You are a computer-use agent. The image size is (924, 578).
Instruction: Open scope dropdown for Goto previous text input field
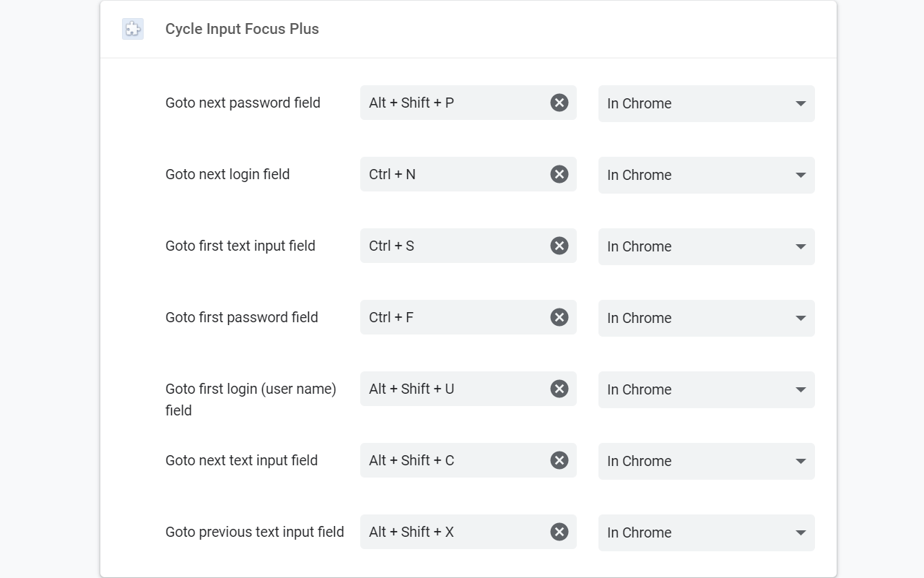[707, 532]
